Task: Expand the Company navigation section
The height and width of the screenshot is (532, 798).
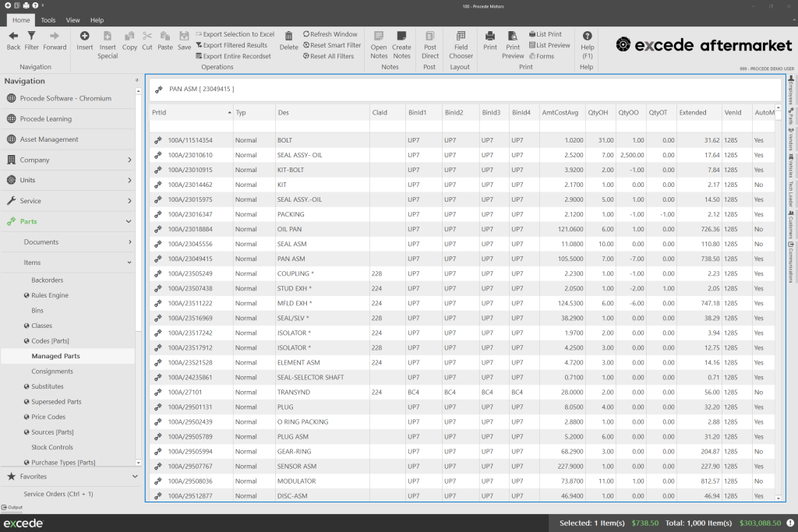Action: point(129,160)
